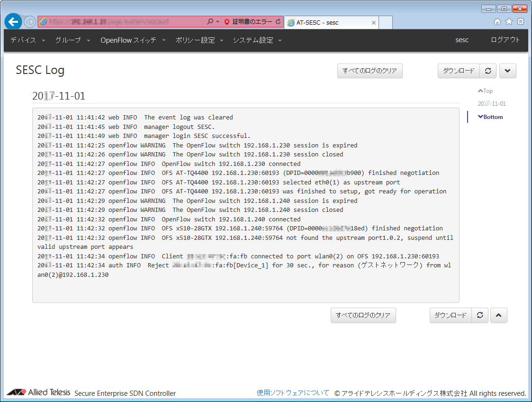Screen dimensions: 532x402
Task: Jump to Bottom via side navigation
Action: [491, 117]
